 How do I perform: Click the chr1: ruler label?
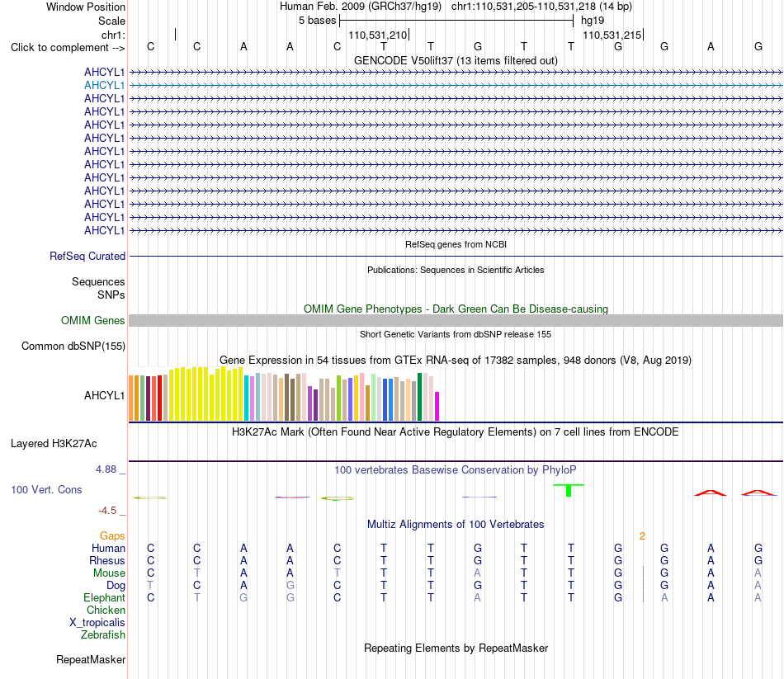pos(113,35)
